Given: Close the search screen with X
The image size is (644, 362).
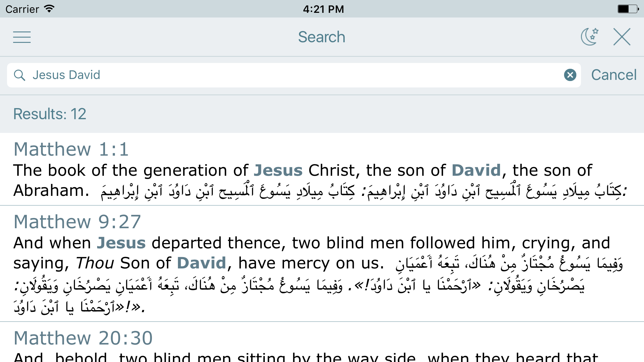Looking at the screenshot, I should pos(622,37).
